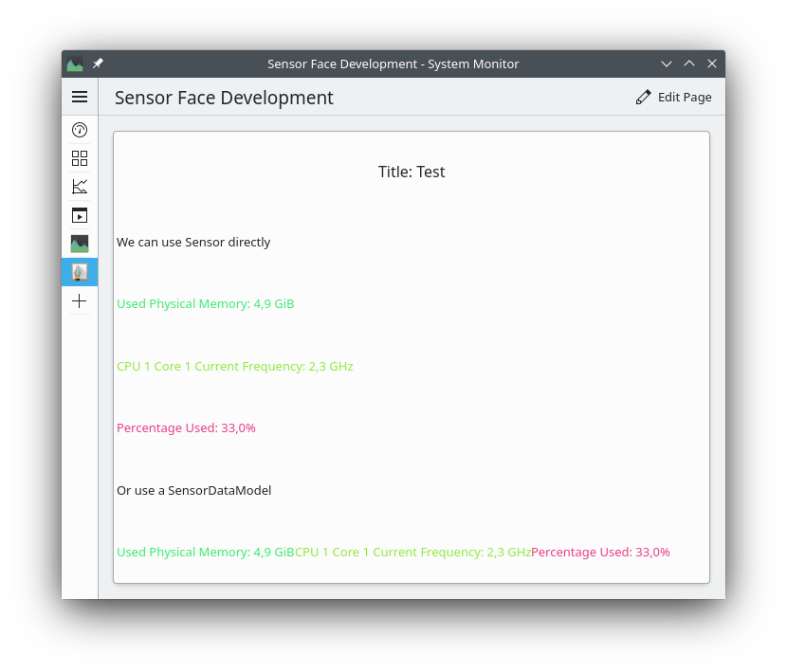Image resolution: width=787 pixels, height=672 pixels.
Task: Open the hamburger sidebar menu
Action: tap(80, 97)
